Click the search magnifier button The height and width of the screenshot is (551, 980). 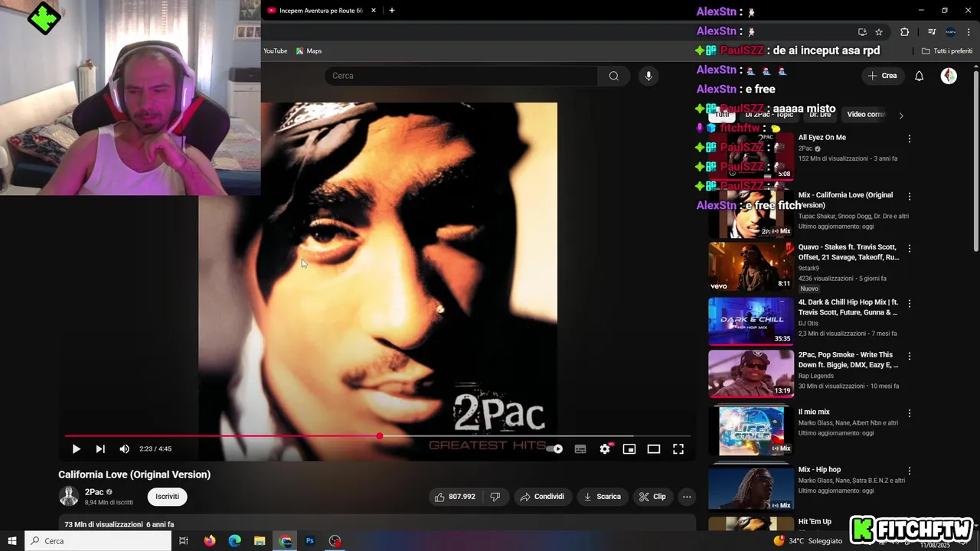[614, 76]
